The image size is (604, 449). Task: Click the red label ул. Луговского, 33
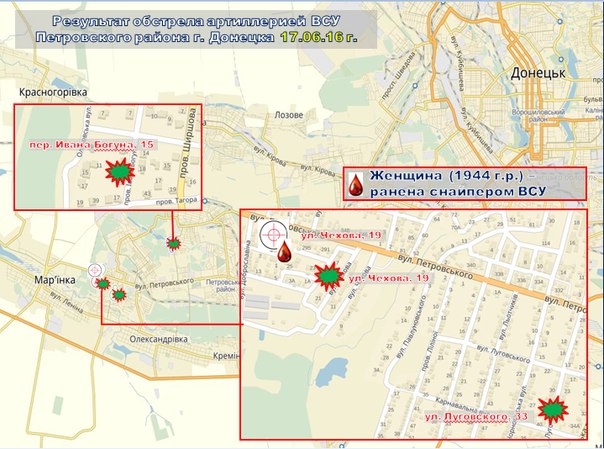(x=476, y=417)
